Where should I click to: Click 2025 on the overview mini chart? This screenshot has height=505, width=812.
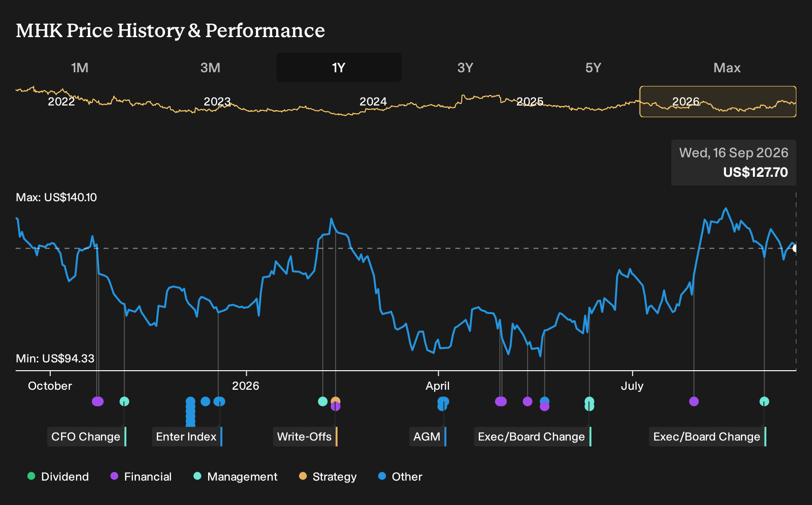pyautogui.click(x=530, y=102)
